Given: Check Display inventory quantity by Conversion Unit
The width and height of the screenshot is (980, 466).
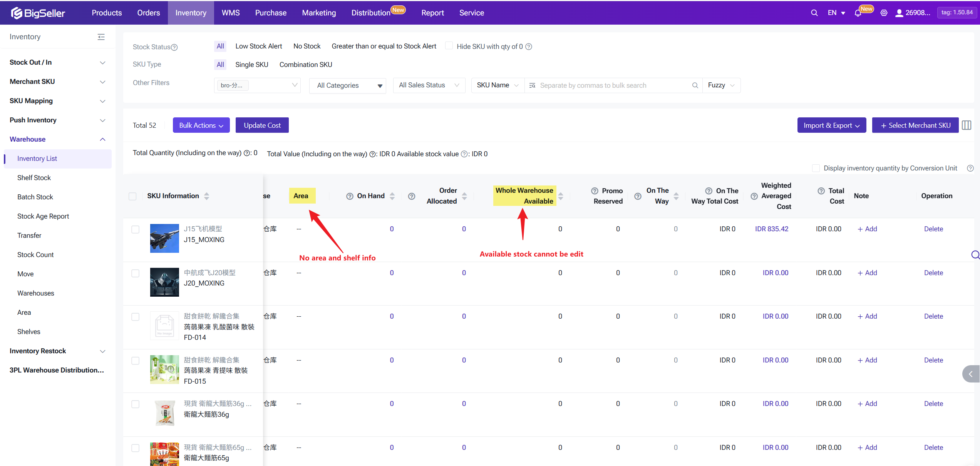Looking at the screenshot, I should [x=816, y=168].
